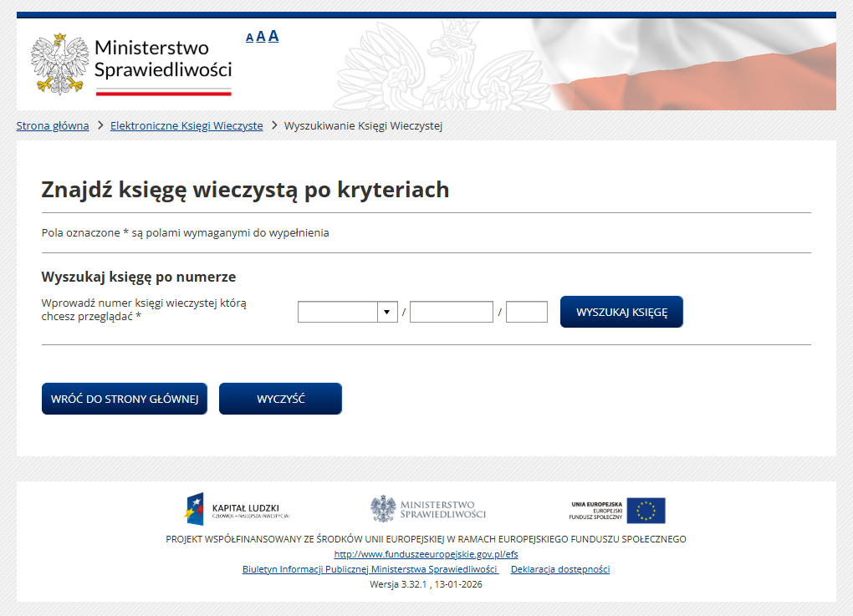
Task: Focus the court code combo box field
Action: (338, 312)
